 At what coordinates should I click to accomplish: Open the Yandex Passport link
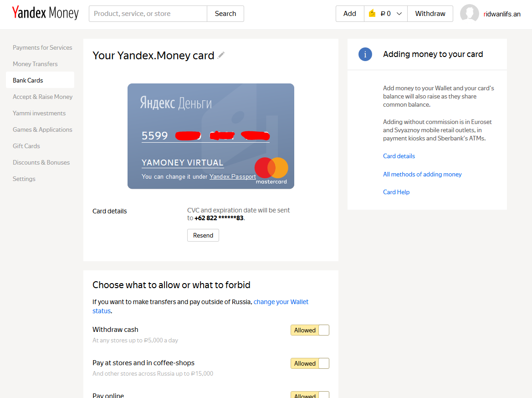pos(232,176)
